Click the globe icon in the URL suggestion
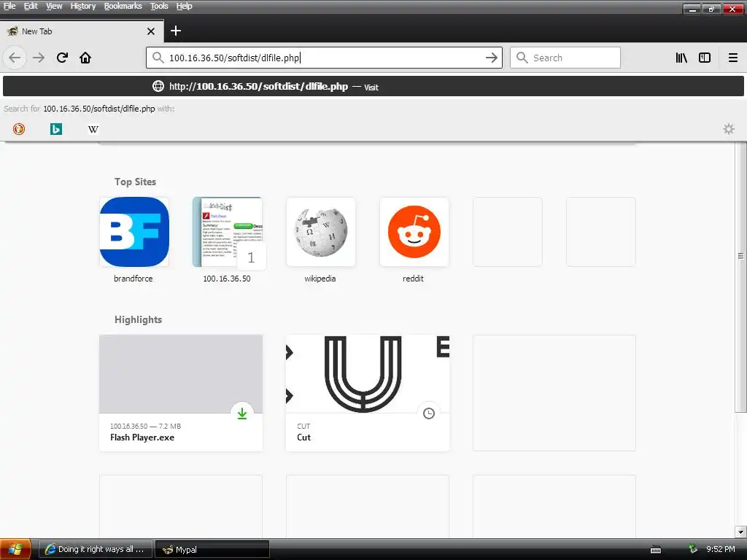Viewport: 747px width, 560px height. pyautogui.click(x=158, y=86)
